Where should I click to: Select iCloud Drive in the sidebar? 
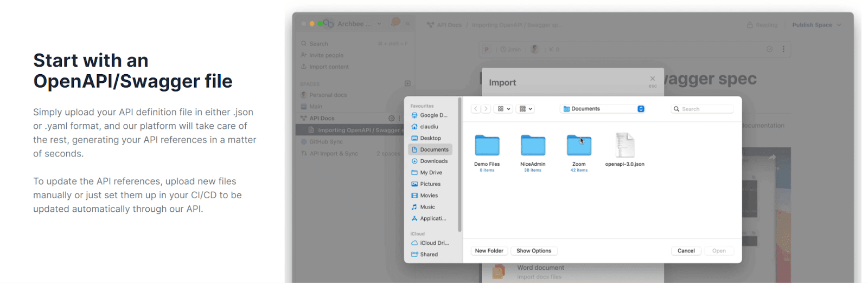433,243
